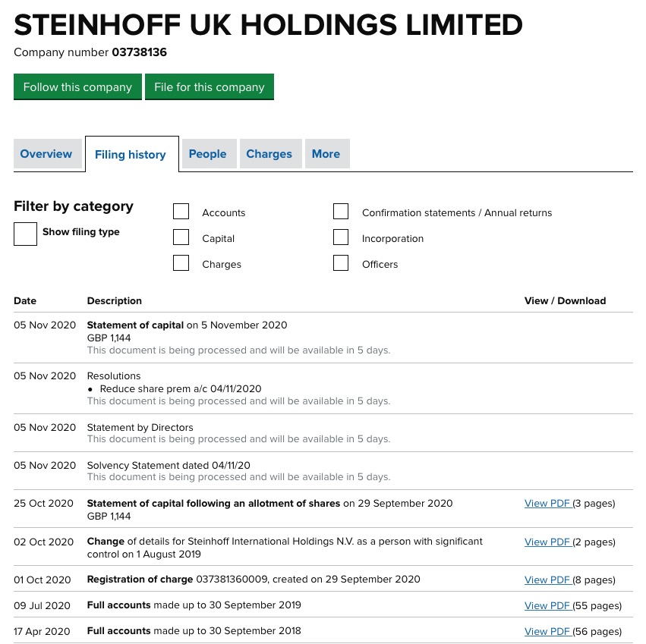Enable the Confirmation statements / Annual returns filter
The height and width of the screenshot is (644, 646).
coord(341,212)
